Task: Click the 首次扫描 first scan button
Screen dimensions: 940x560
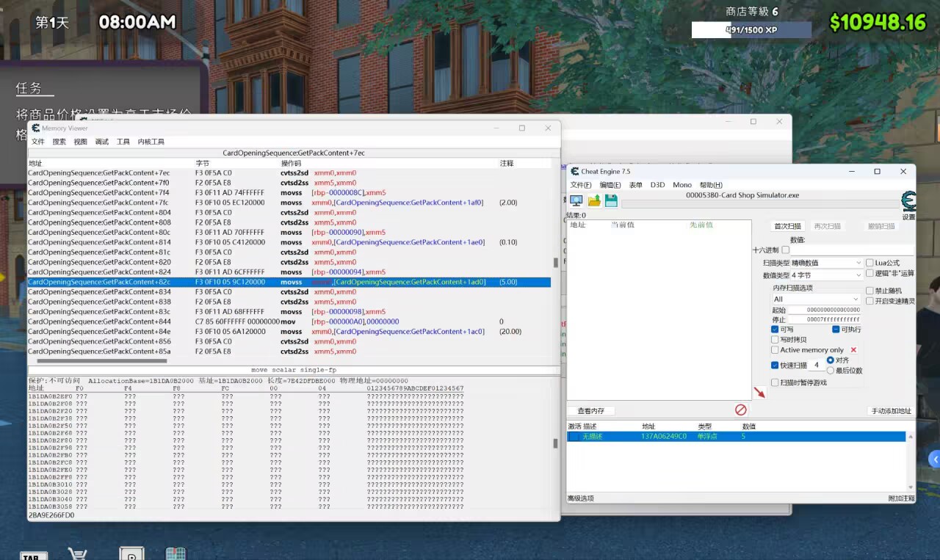Action: click(x=788, y=226)
